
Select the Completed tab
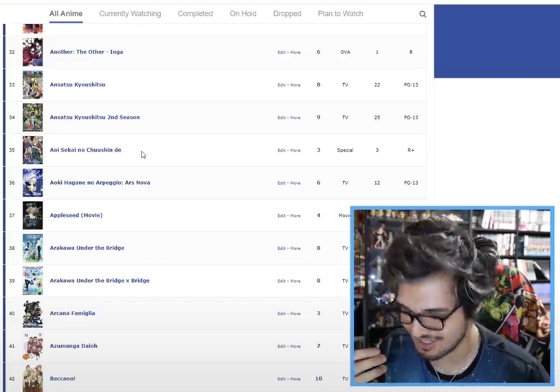coord(195,14)
